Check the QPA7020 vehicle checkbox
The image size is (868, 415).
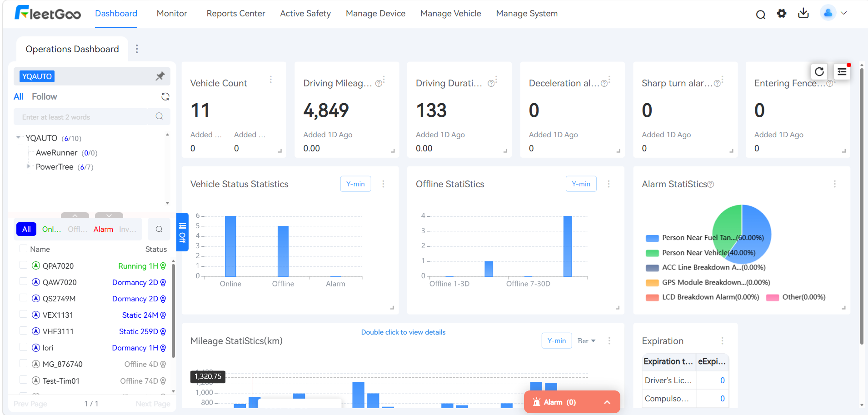tap(24, 265)
